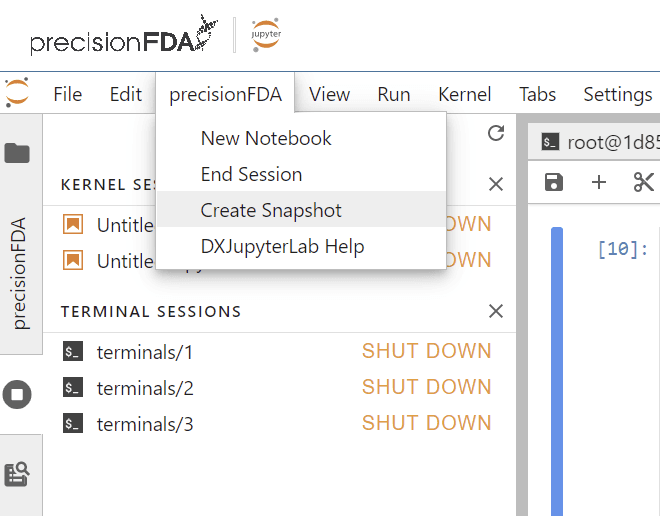
Task: Click End Session menu option
Action: [251, 174]
